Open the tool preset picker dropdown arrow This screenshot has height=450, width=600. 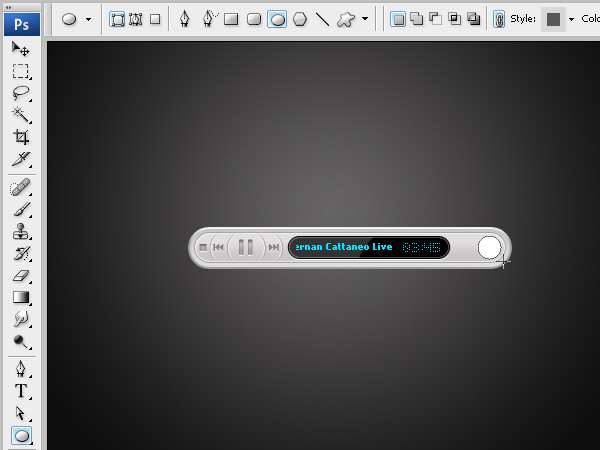click(88, 19)
